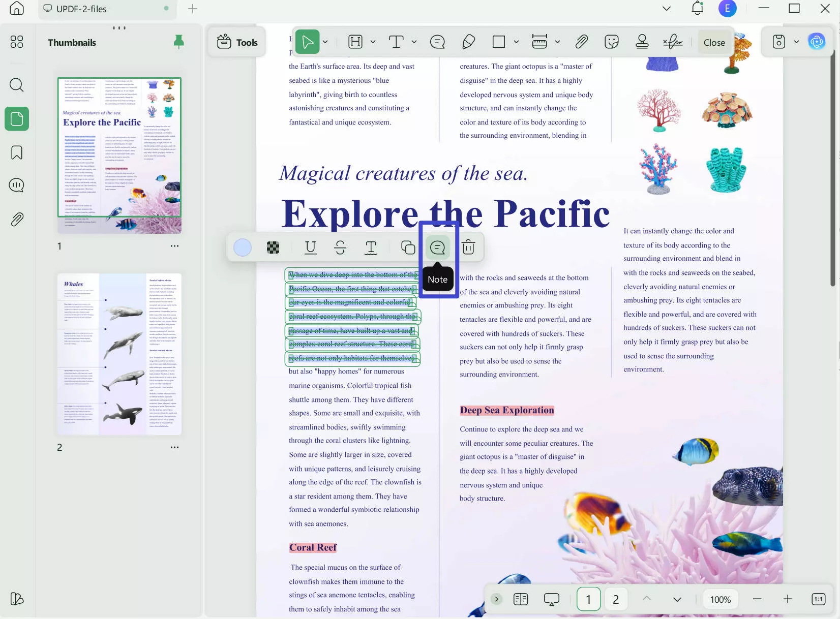Open the Bookmarks panel tab
Screen dimensions: 840x619
16,152
